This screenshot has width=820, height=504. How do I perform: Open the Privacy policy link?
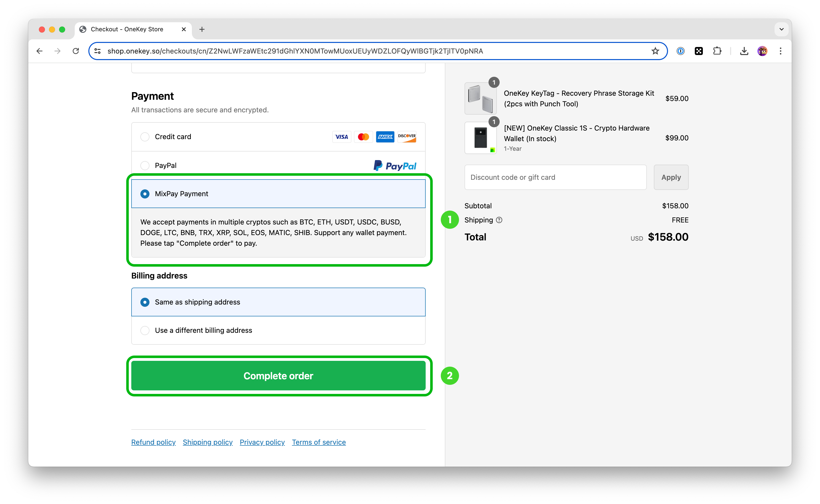[262, 442]
